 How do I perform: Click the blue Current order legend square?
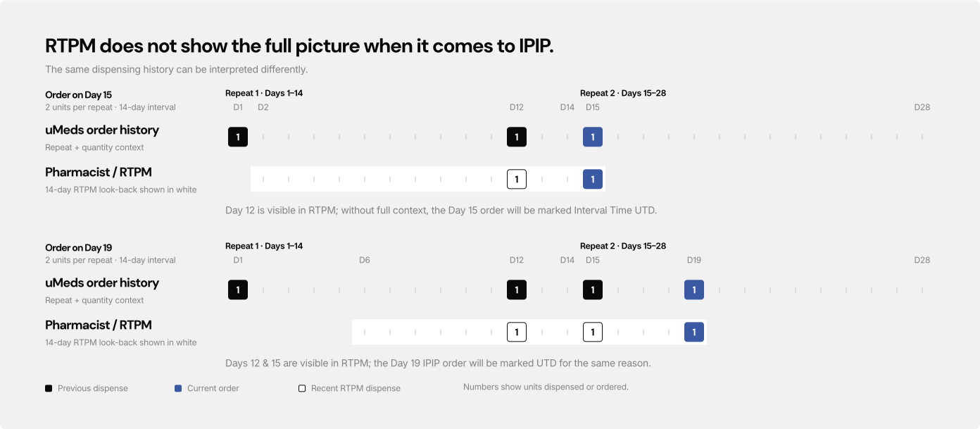tap(178, 388)
